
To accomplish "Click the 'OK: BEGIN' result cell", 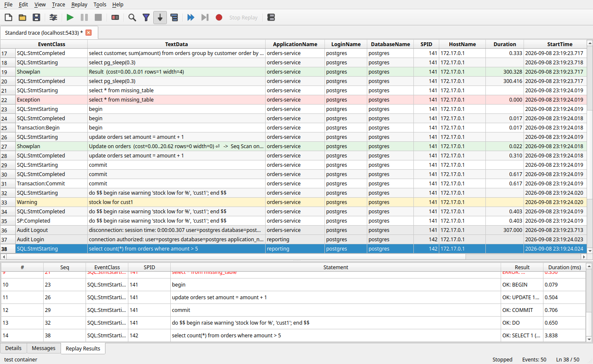I will tap(522, 285).
